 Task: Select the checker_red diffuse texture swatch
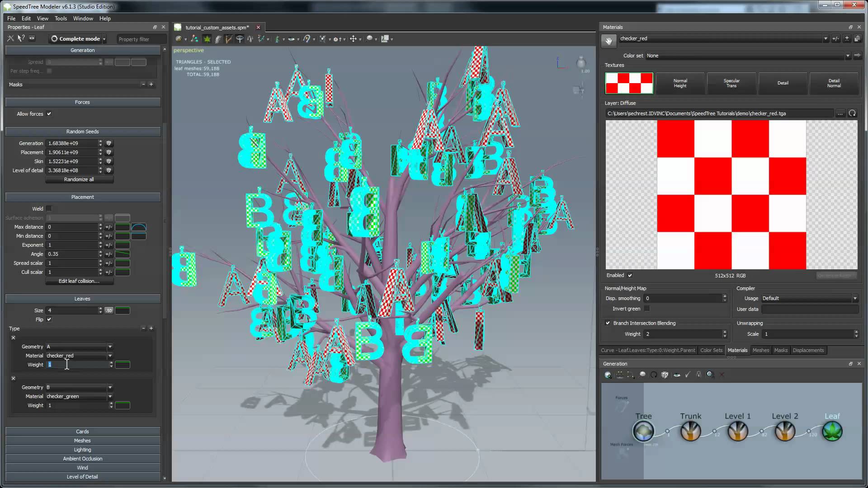(629, 83)
